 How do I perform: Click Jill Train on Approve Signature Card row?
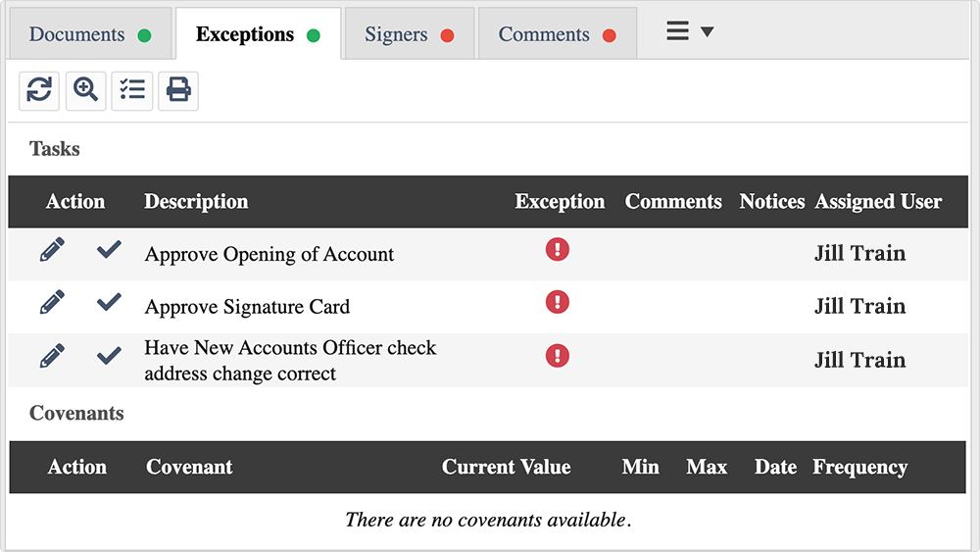click(x=859, y=306)
